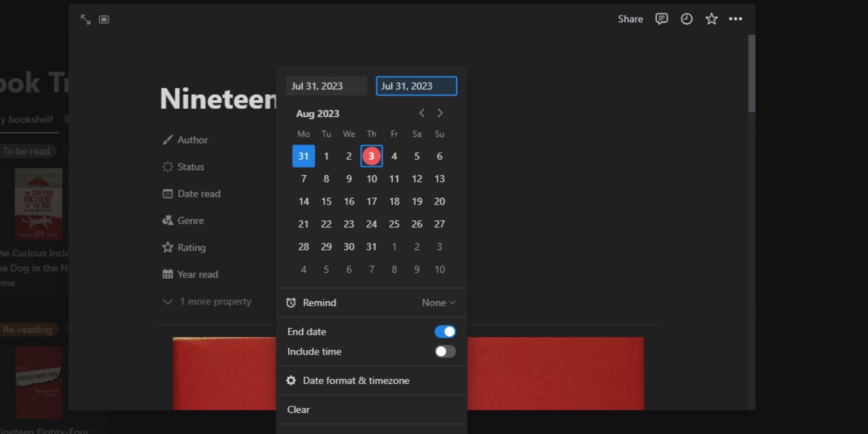Click the page scrollbar thumb

tap(752, 73)
